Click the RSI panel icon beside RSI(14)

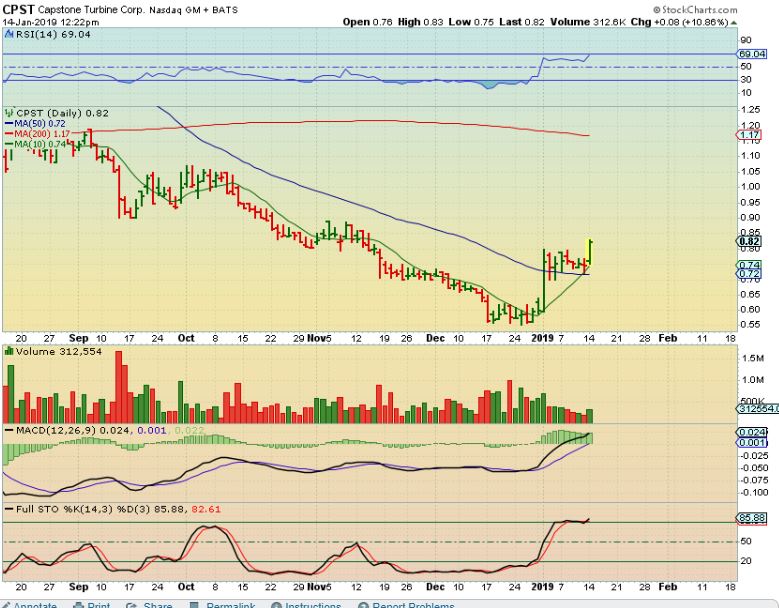point(9,34)
